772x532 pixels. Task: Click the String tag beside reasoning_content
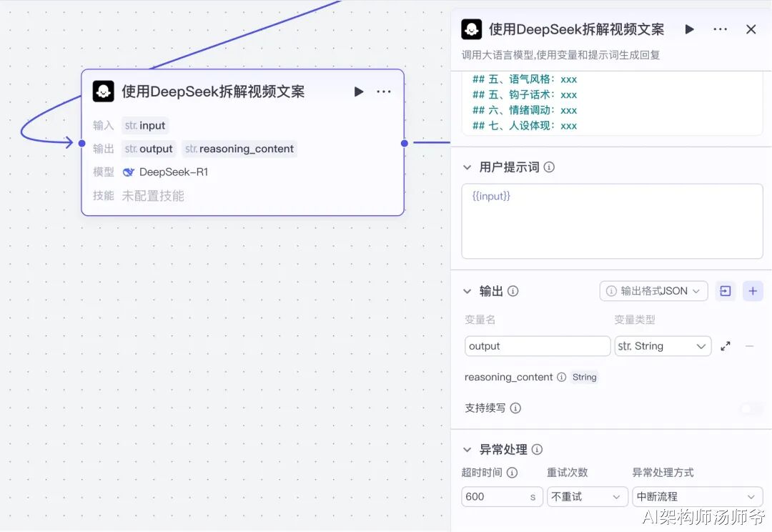click(585, 378)
